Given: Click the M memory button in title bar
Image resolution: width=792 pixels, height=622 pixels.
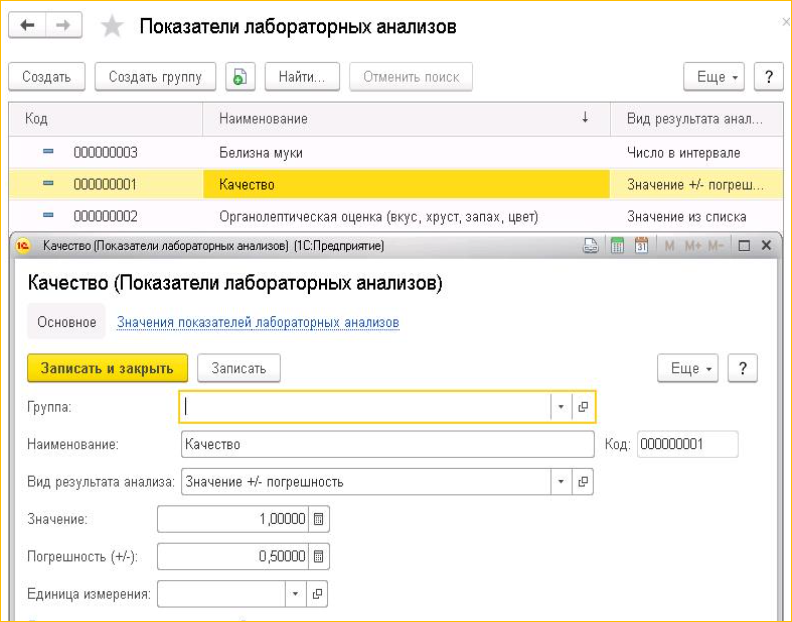Looking at the screenshot, I should click(x=669, y=246).
